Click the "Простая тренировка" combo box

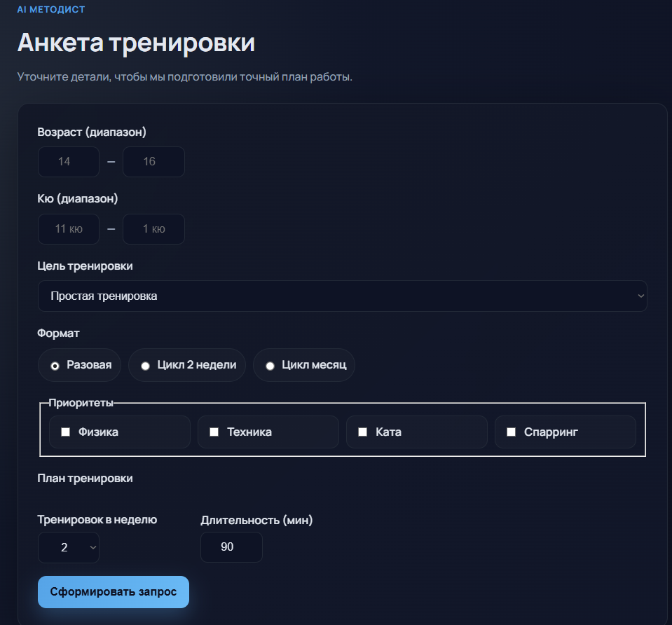point(342,296)
